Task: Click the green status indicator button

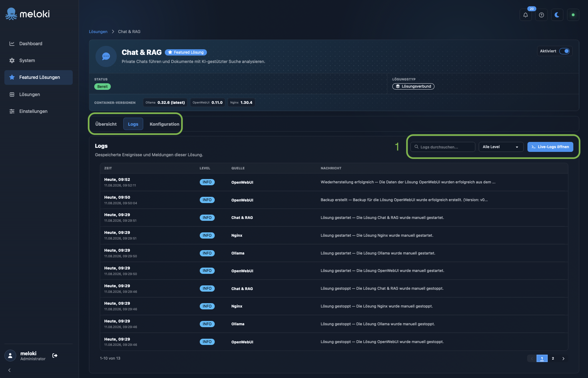Action: click(573, 15)
